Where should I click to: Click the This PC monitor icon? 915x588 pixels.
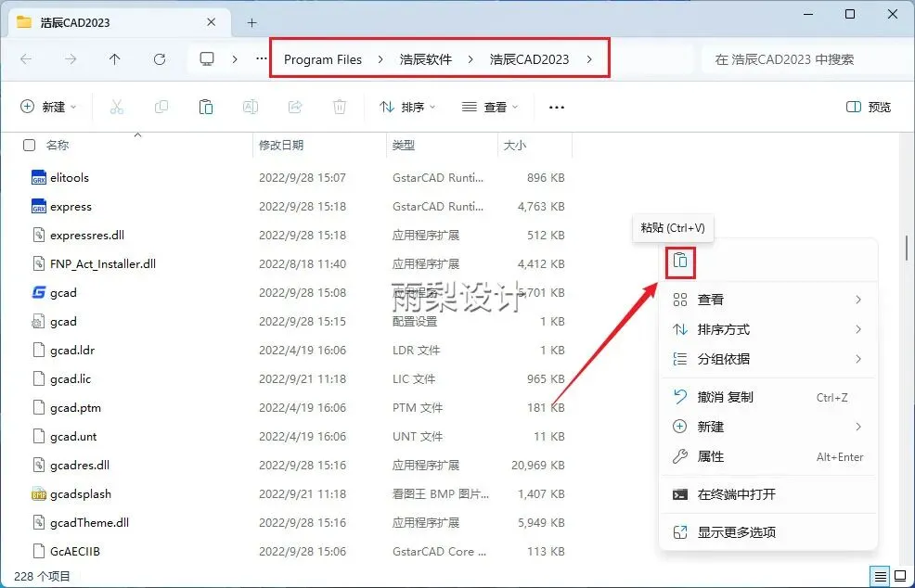point(207,59)
